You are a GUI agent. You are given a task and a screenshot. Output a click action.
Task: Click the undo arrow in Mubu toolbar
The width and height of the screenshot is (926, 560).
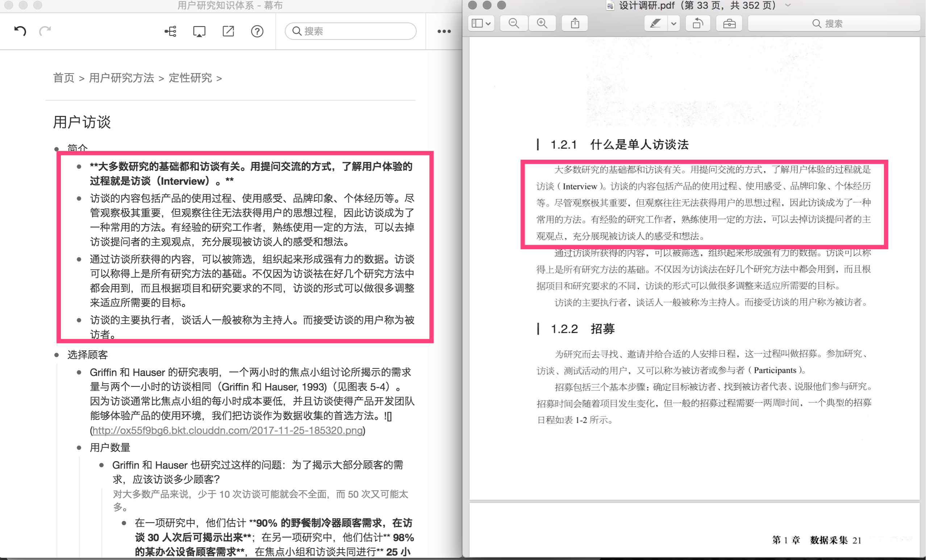tap(20, 31)
